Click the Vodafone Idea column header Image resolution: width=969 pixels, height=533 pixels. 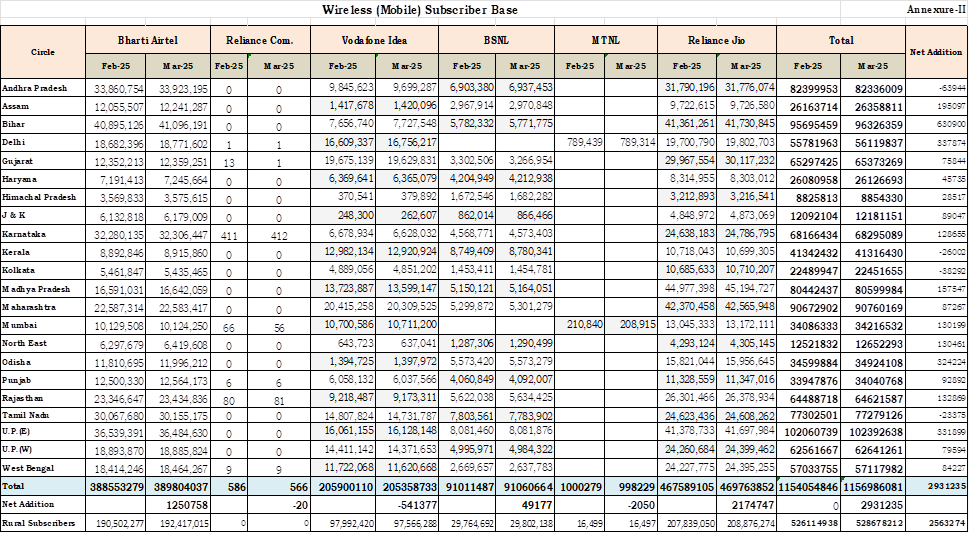pos(374,40)
